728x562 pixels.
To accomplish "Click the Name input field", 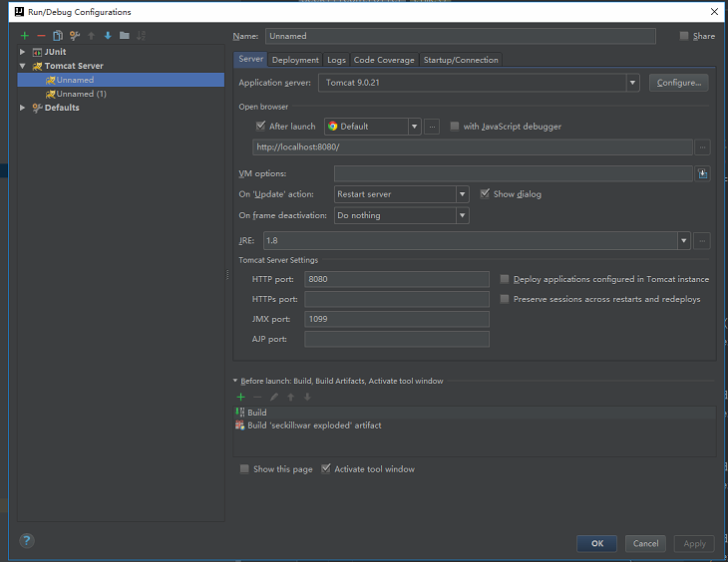I will click(461, 36).
